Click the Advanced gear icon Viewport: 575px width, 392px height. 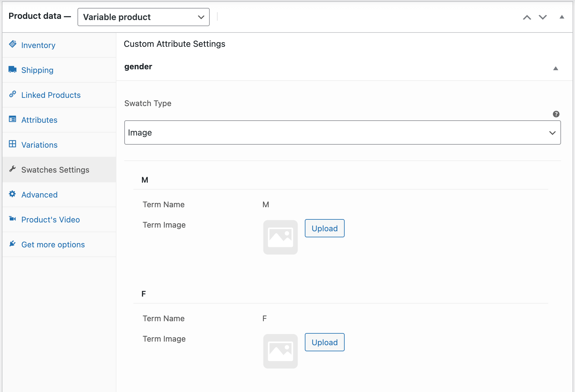tap(12, 194)
